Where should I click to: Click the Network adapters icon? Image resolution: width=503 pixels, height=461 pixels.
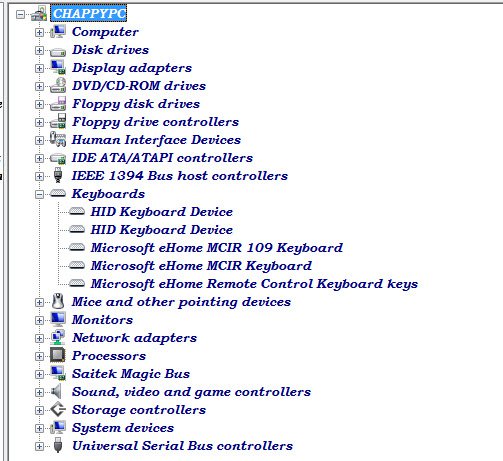click(58, 337)
